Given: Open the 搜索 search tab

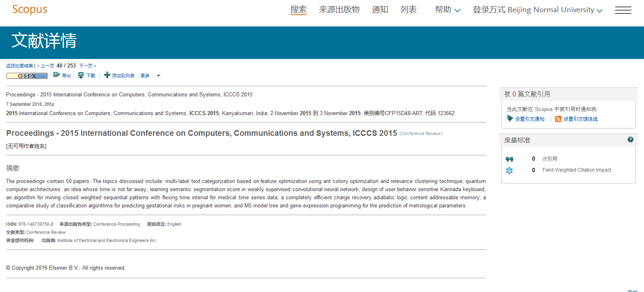Looking at the screenshot, I should coord(299,10).
